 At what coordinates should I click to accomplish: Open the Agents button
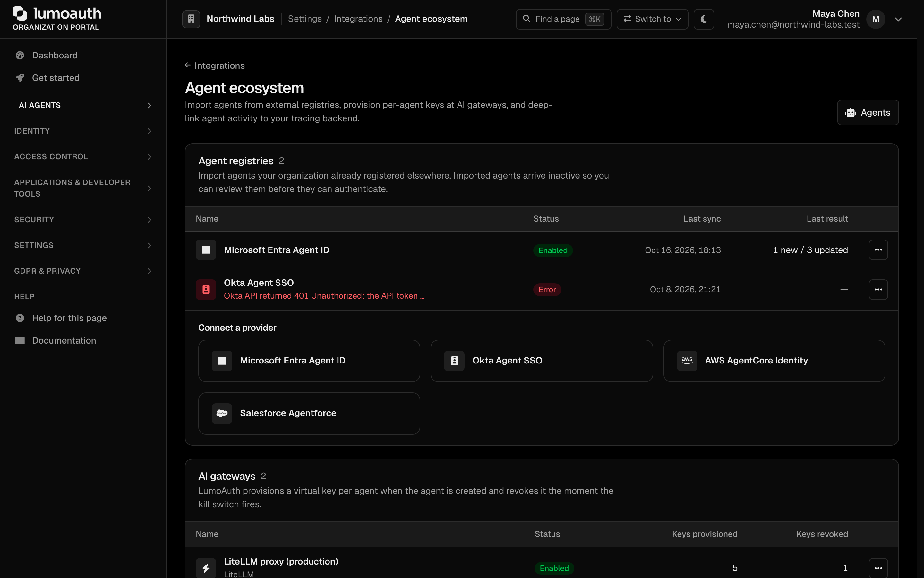(x=868, y=112)
